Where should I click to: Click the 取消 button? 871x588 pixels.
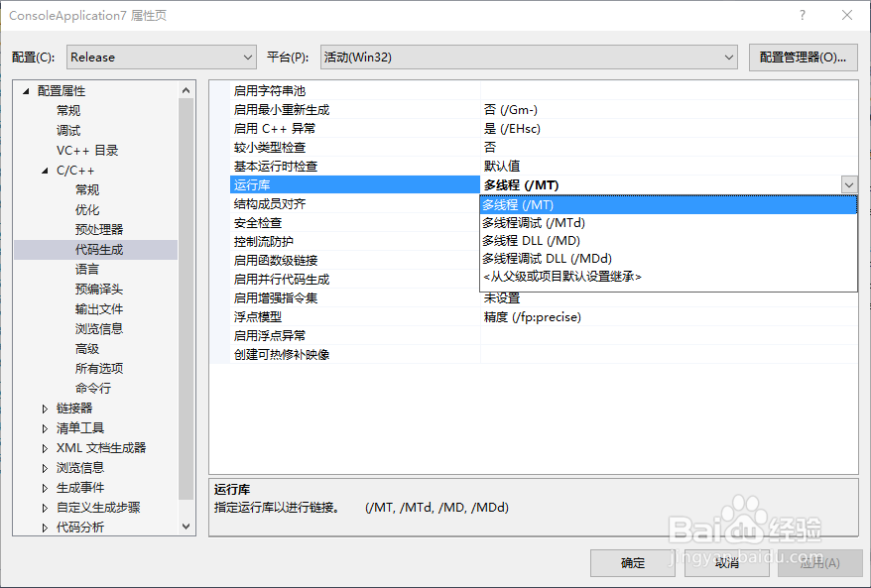pyautogui.click(x=725, y=563)
